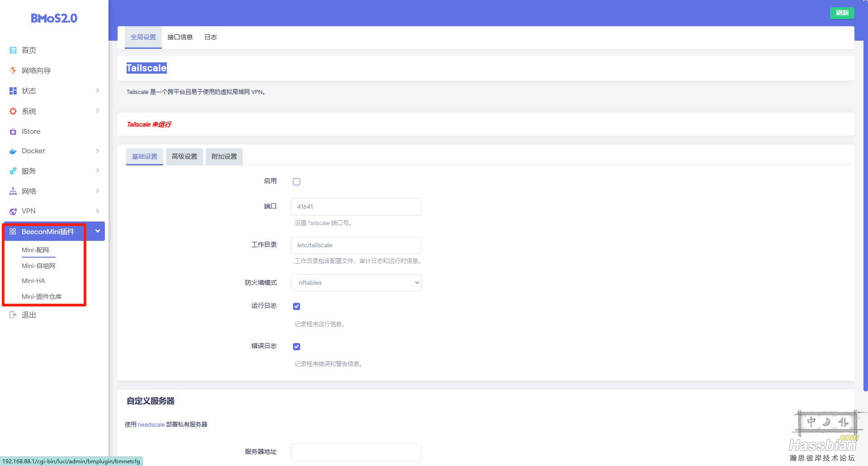This screenshot has width=868, height=466.
Task: Click the page vertical scrollbar
Action: (x=865, y=196)
